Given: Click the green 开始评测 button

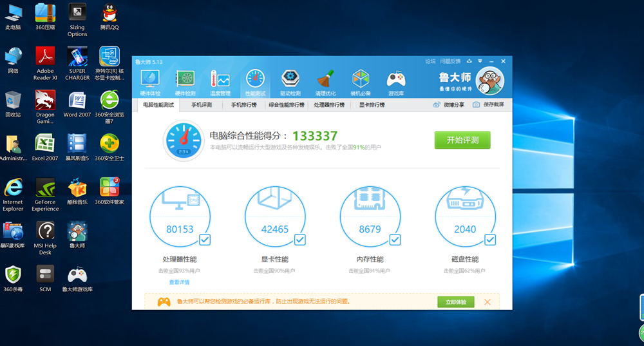Looking at the screenshot, I should (462, 140).
